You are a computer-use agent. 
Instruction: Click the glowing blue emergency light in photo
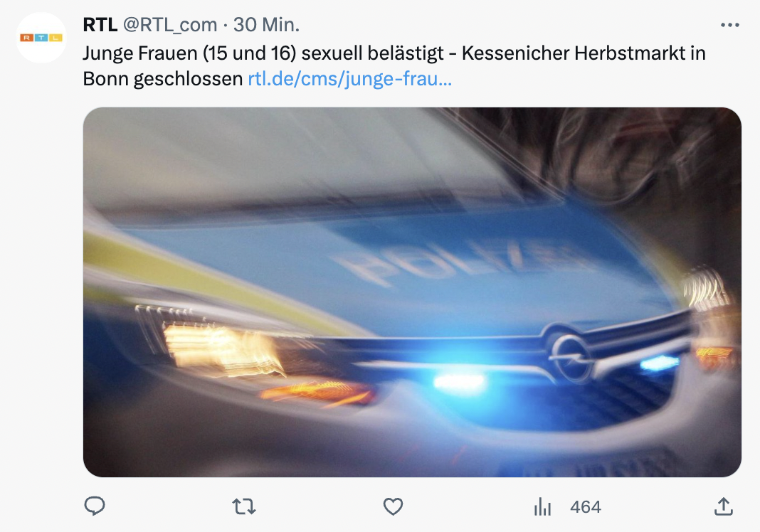tap(459, 381)
